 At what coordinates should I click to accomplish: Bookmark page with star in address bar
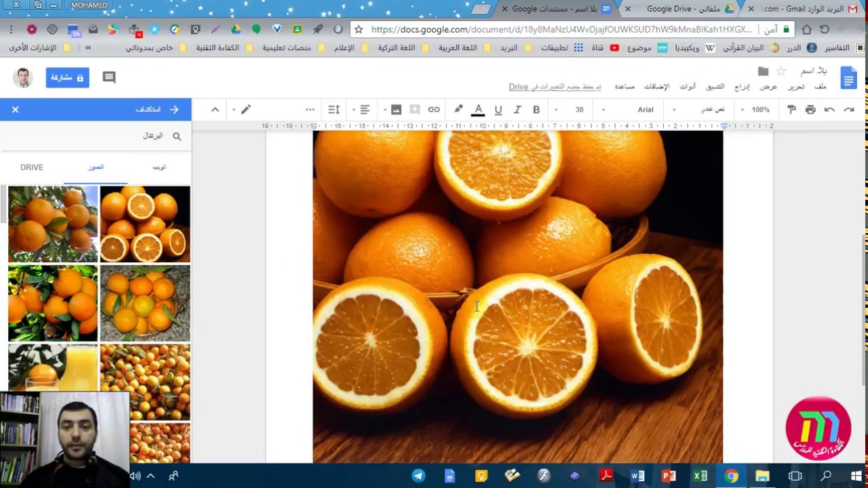(359, 30)
